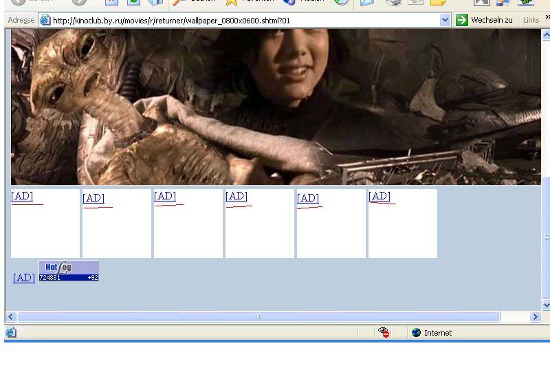
Task: Click the IE page icon in status bar
Action: point(11,333)
